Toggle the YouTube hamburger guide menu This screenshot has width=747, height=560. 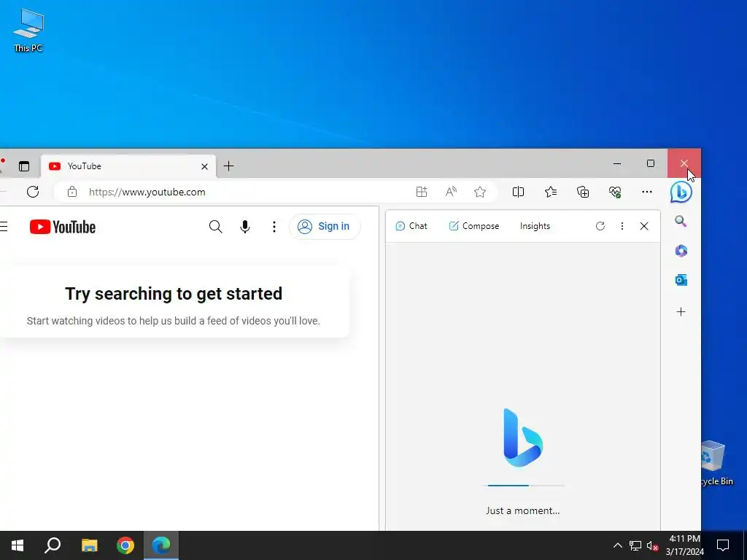(4, 227)
